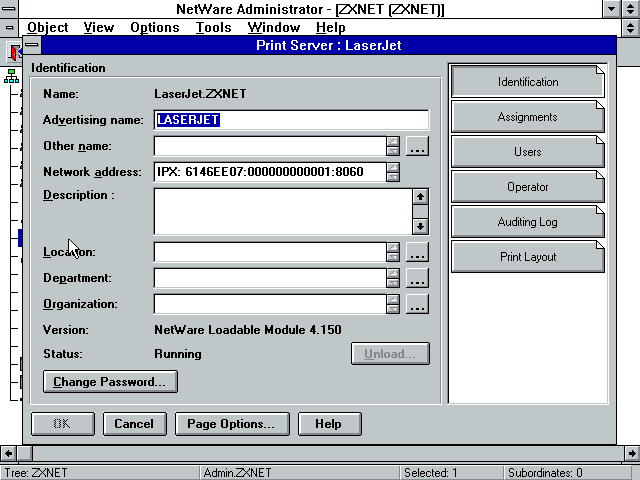This screenshot has height=480, width=640.
Task: Step up the Department value list
Action: [x=393, y=273]
